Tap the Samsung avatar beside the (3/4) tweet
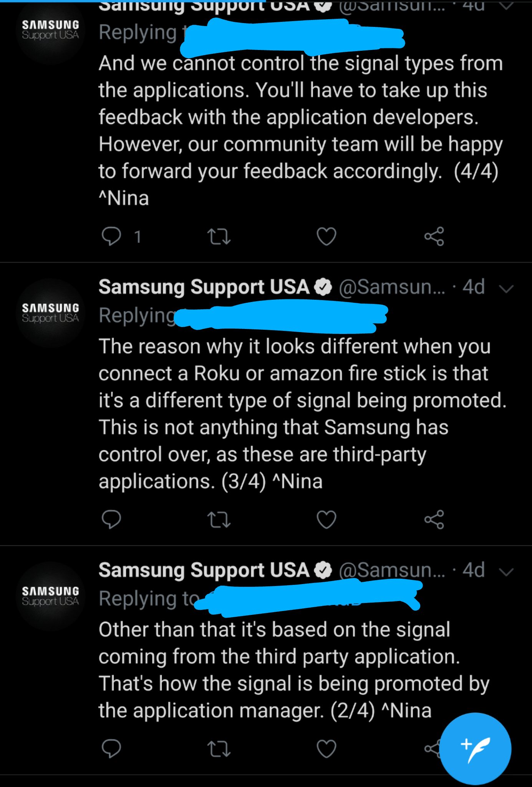Screen dimensions: 532x787 (x=50, y=313)
